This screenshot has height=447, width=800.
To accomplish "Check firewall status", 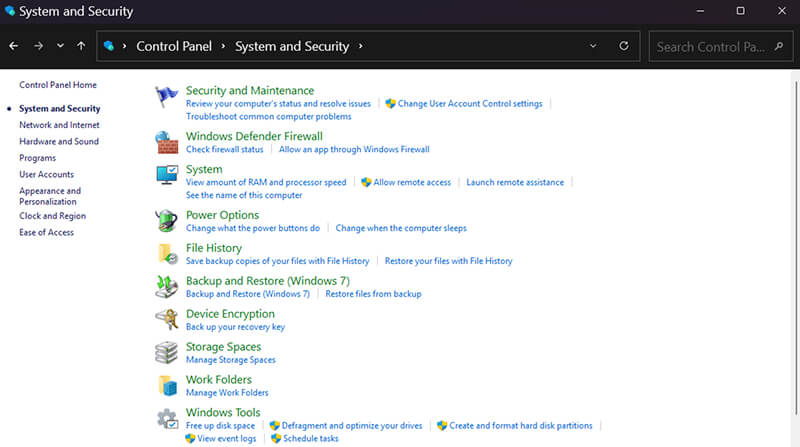I will click(224, 150).
